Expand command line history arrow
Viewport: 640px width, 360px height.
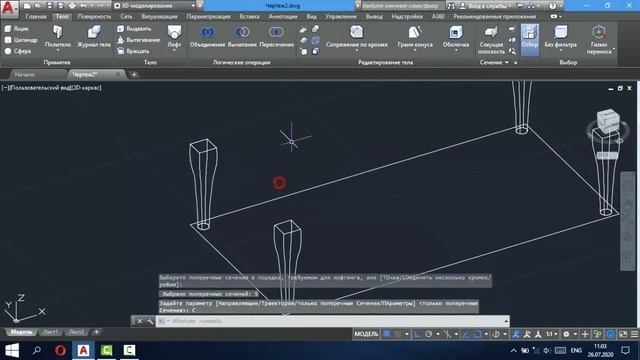point(506,321)
